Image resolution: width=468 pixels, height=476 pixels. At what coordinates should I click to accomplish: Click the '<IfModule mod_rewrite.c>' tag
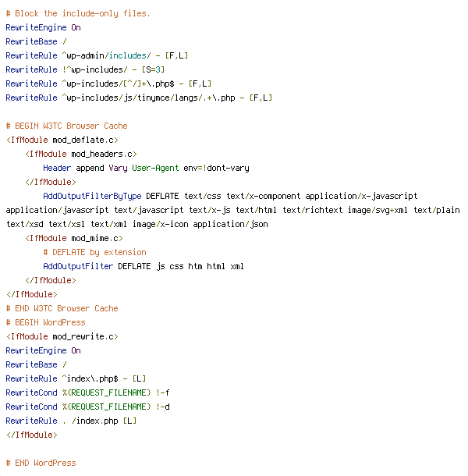[62, 336]
